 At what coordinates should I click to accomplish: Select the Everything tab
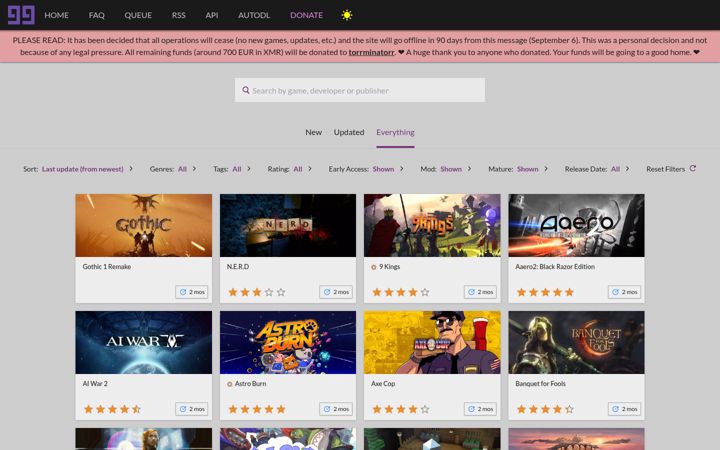tap(395, 132)
